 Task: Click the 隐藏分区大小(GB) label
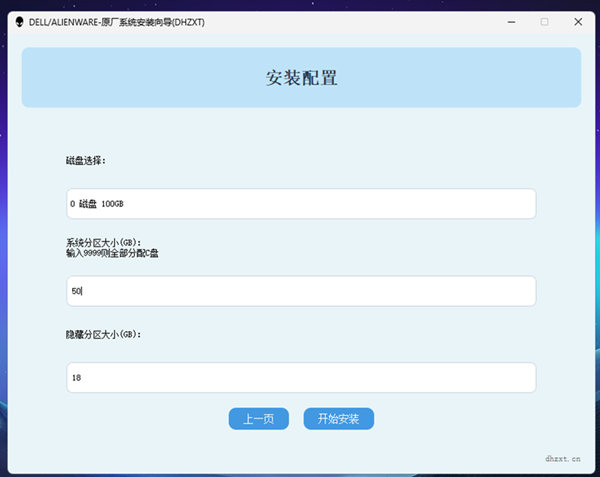click(103, 335)
